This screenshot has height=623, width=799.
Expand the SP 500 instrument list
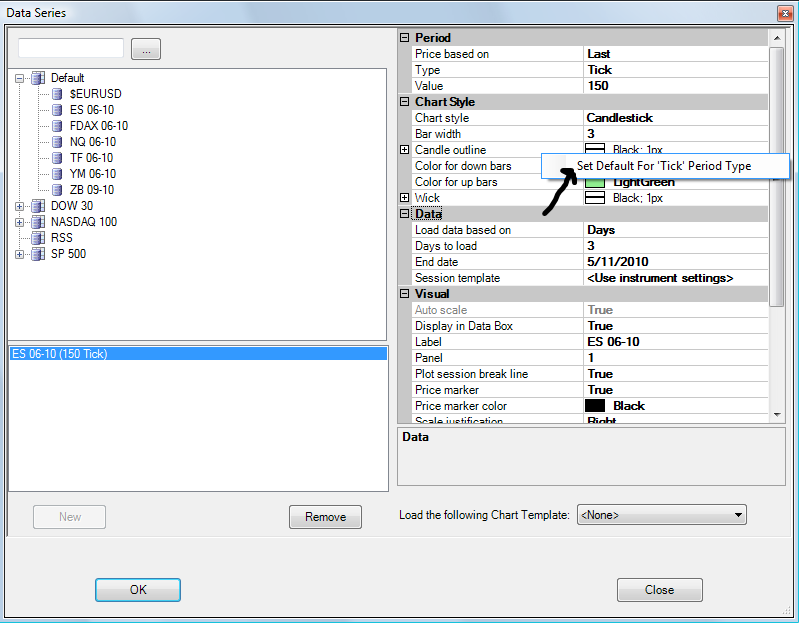coord(19,254)
